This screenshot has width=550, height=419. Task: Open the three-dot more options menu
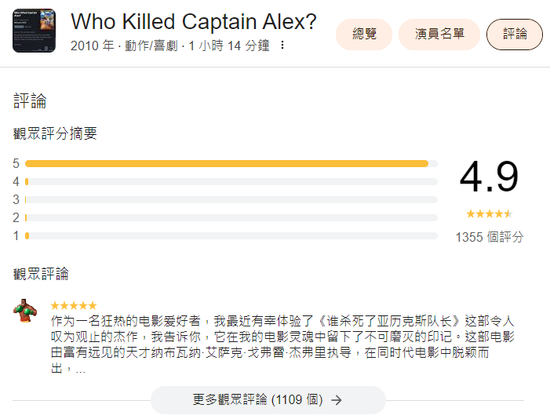click(x=282, y=45)
